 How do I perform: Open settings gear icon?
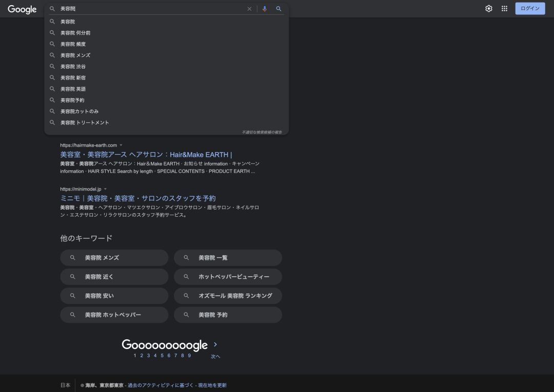point(489,9)
